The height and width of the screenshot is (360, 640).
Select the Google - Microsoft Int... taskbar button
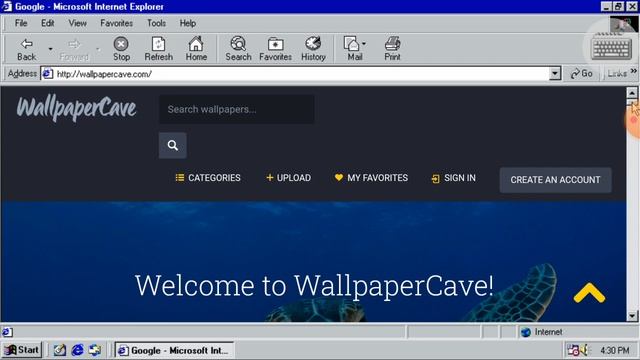pyautogui.click(x=174, y=350)
